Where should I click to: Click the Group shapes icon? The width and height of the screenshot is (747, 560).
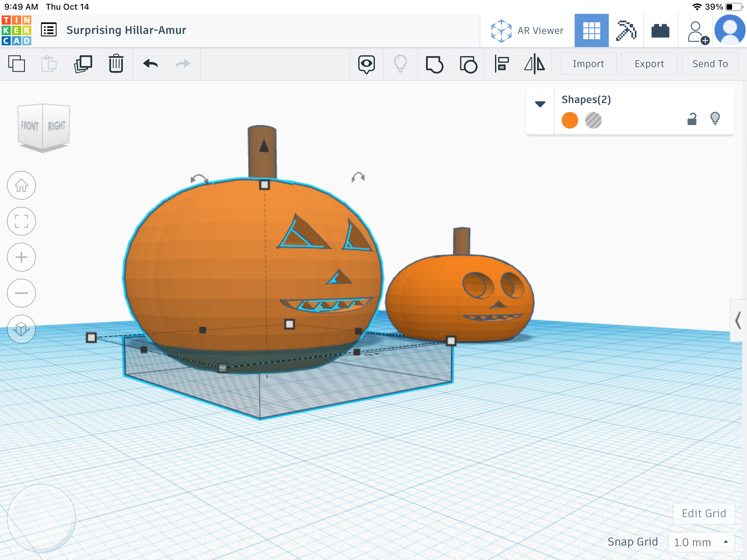pos(434,64)
